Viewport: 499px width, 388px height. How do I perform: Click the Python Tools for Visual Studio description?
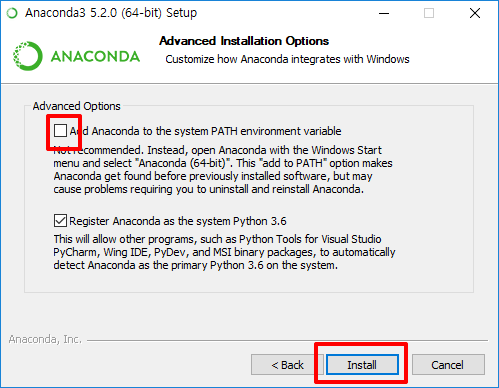224,252
